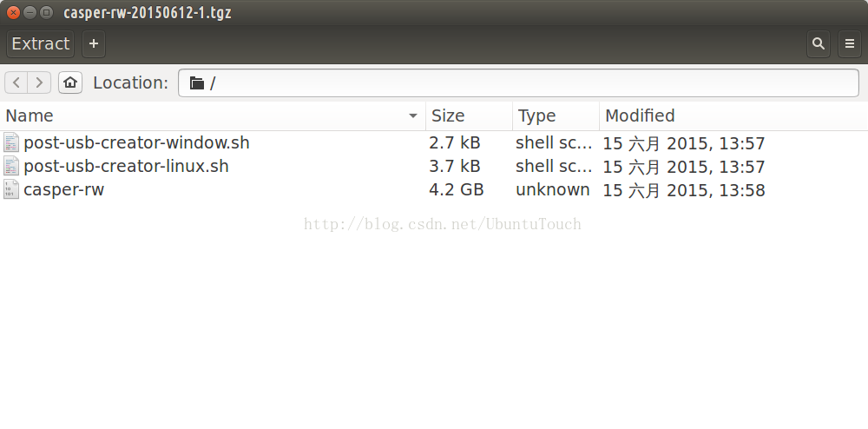Sort by the Name column header
Image resolution: width=868 pixels, height=429 pixels.
tap(30, 115)
